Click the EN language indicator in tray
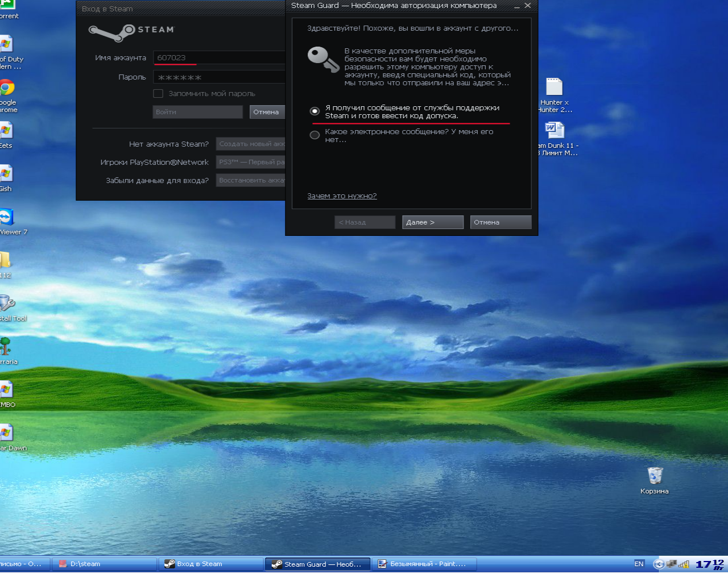The width and height of the screenshot is (728, 582). [639, 564]
